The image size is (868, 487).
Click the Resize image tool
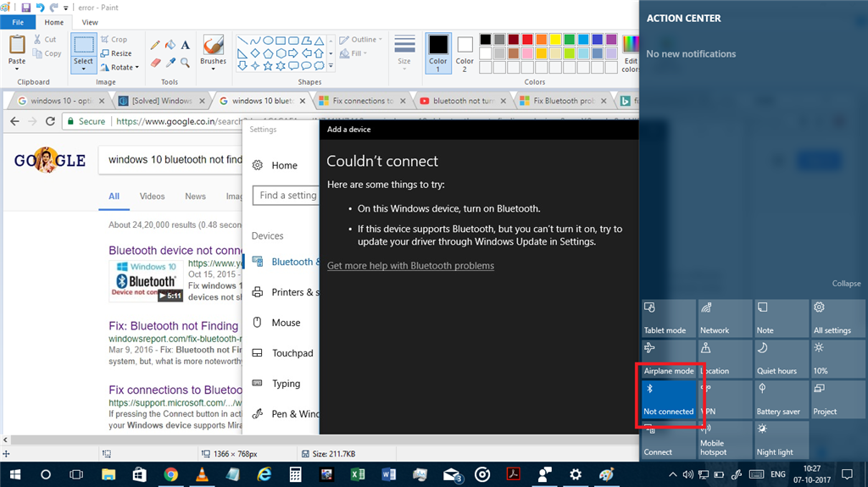[116, 53]
